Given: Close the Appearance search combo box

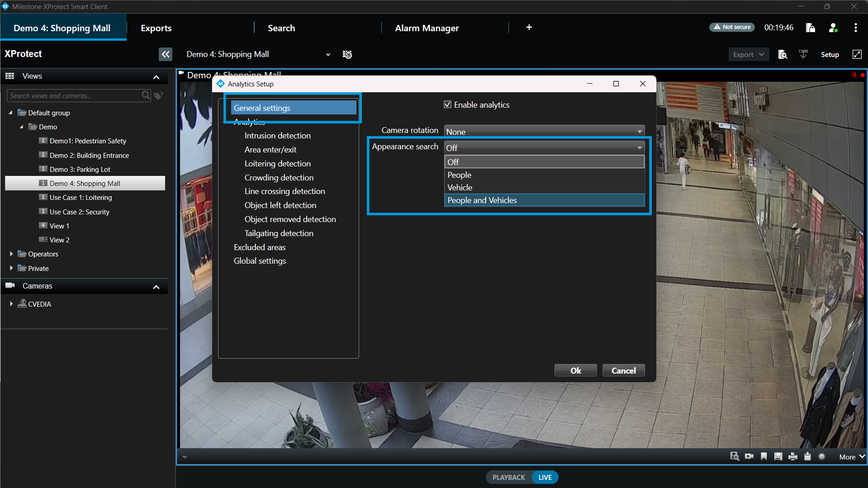Looking at the screenshot, I should coord(545,147).
